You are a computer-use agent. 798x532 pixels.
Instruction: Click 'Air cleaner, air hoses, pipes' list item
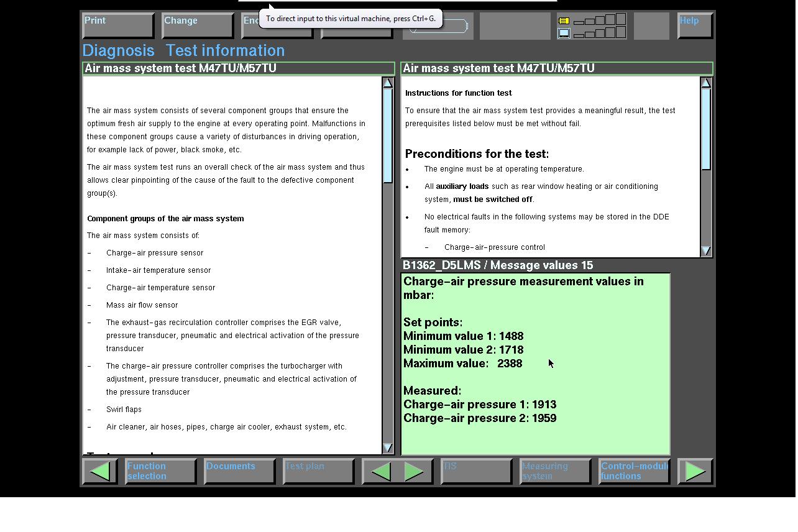(226, 427)
